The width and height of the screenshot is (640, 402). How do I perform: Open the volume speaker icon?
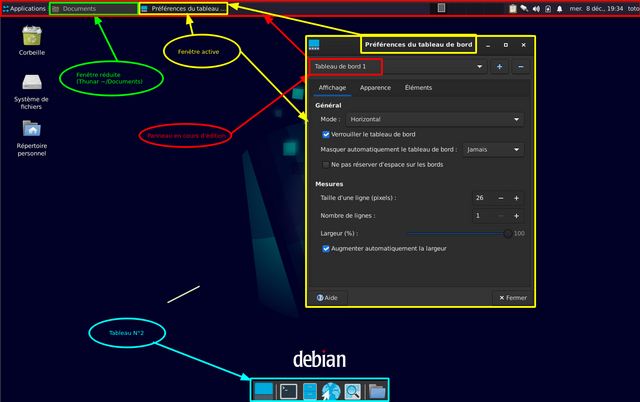point(536,9)
